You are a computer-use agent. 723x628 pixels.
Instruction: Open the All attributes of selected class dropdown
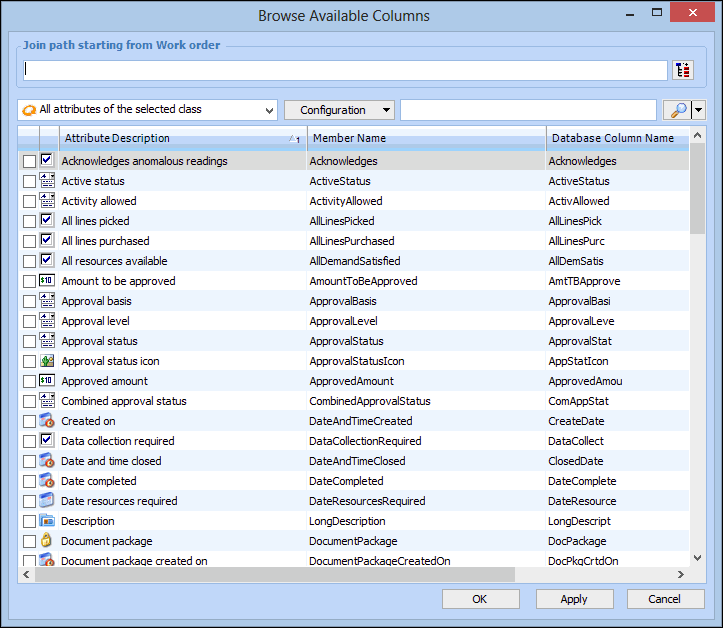point(148,110)
